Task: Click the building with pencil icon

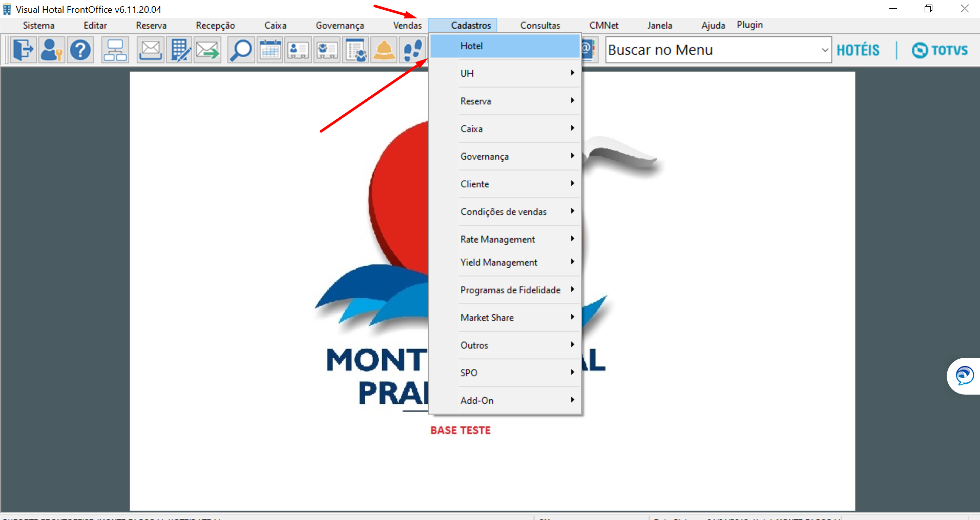Action: click(x=179, y=50)
